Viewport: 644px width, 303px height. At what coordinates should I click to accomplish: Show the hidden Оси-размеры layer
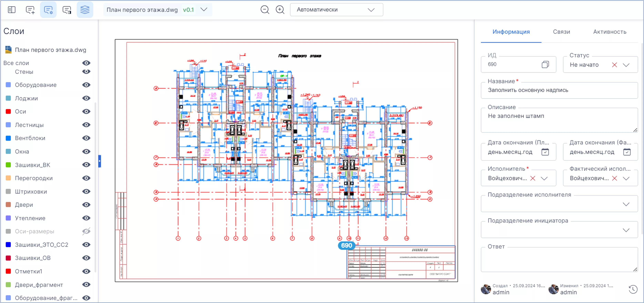tap(86, 231)
